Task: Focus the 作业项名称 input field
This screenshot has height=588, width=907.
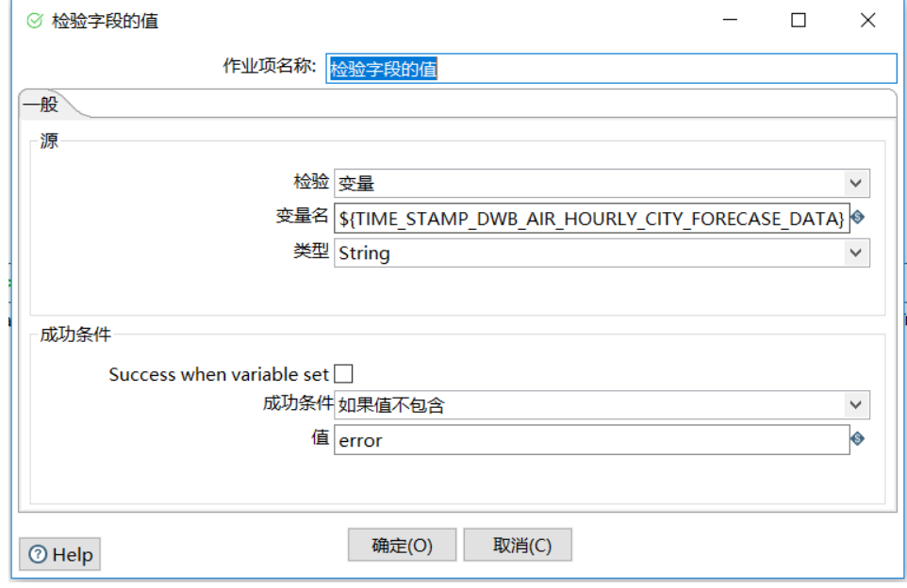Action: pyautogui.click(x=611, y=68)
